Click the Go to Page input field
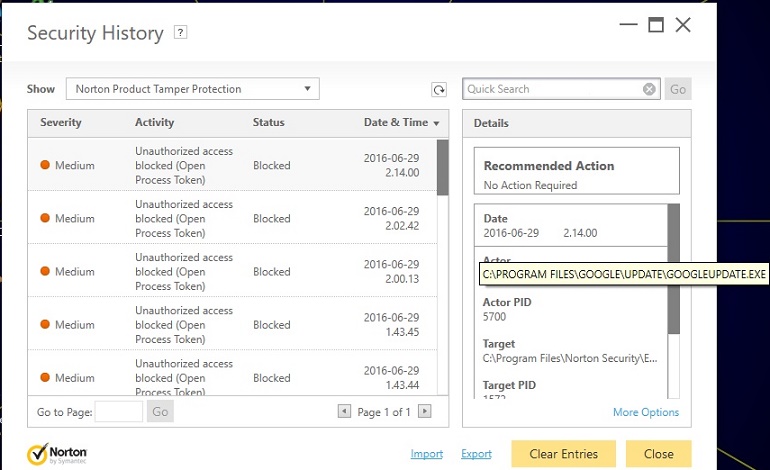The width and height of the screenshot is (770, 470). click(119, 412)
